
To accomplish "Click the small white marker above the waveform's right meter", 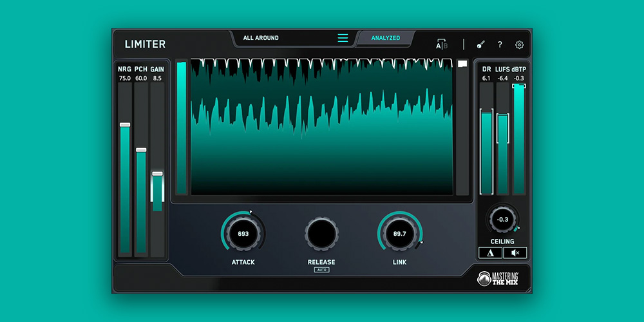I will (462, 64).
